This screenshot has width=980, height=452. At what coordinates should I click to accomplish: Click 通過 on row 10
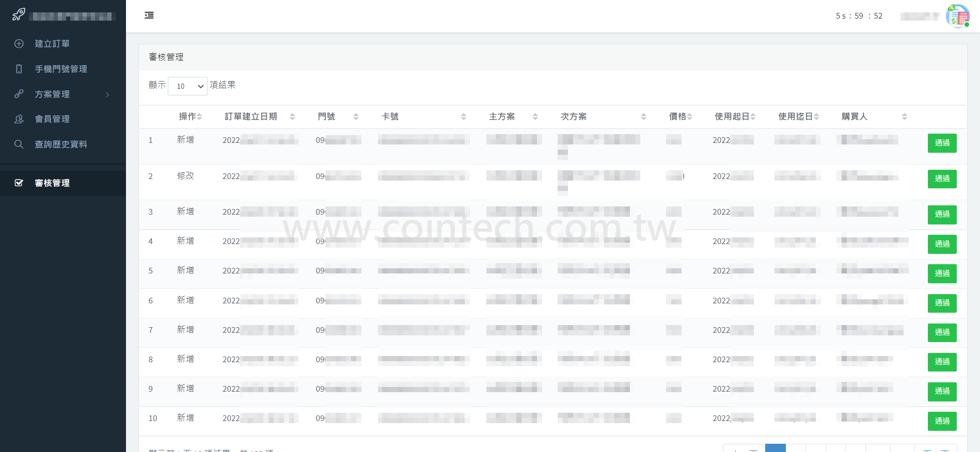pyautogui.click(x=942, y=421)
